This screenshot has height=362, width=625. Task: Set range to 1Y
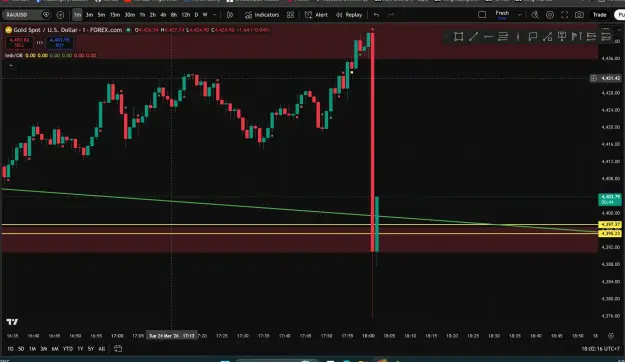pyautogui.click(x=80, y=349)
